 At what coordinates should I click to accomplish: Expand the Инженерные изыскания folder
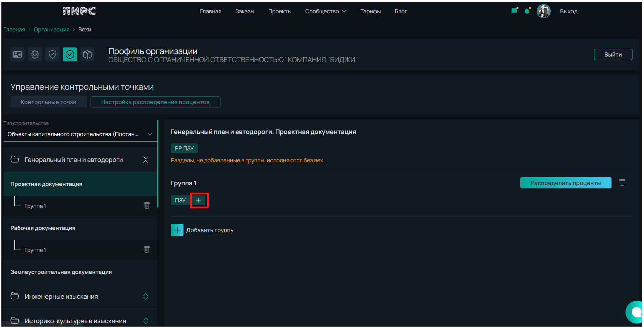(146, 297)
